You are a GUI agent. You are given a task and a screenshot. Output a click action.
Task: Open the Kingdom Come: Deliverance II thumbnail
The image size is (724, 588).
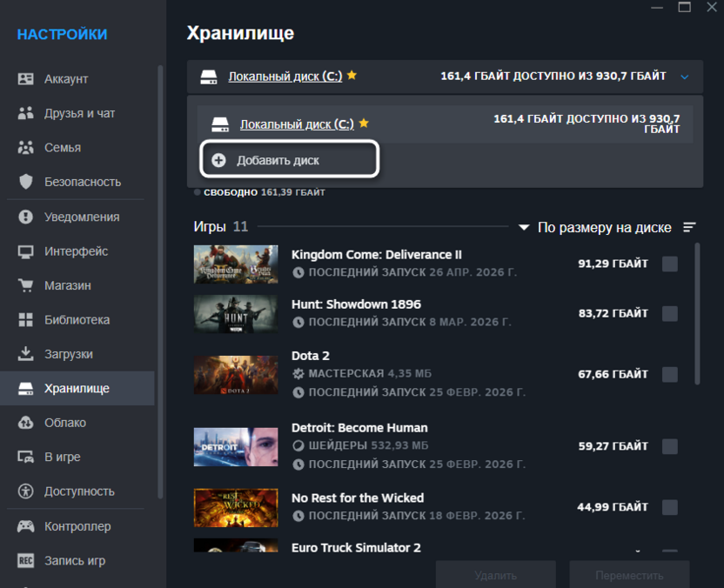click(x=236, y=264)
